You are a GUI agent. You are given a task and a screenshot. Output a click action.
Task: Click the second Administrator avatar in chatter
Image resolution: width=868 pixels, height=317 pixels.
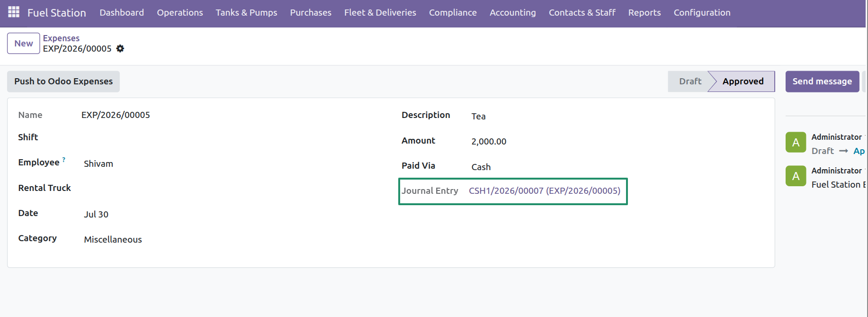click(x=796, y=176)
